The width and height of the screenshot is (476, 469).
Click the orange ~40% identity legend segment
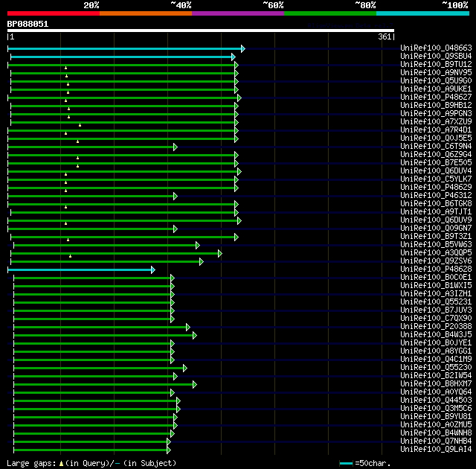click(x=146, y=13)
